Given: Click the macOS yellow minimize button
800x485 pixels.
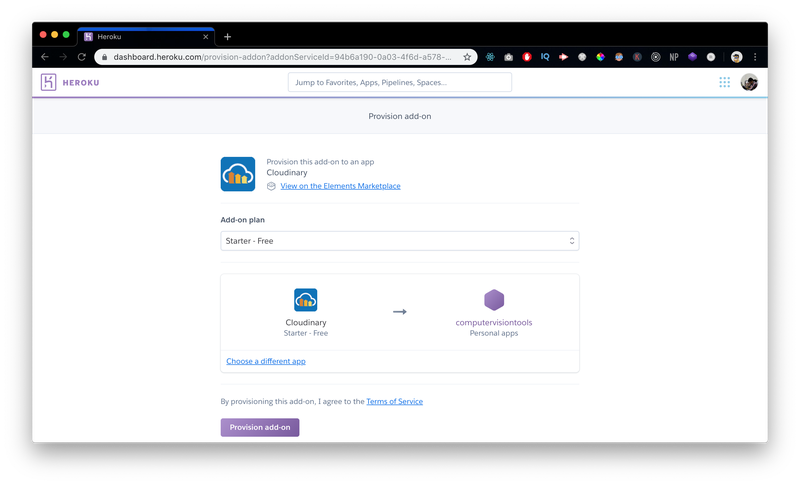Looking at the screenshot, I should coord(55,35).
